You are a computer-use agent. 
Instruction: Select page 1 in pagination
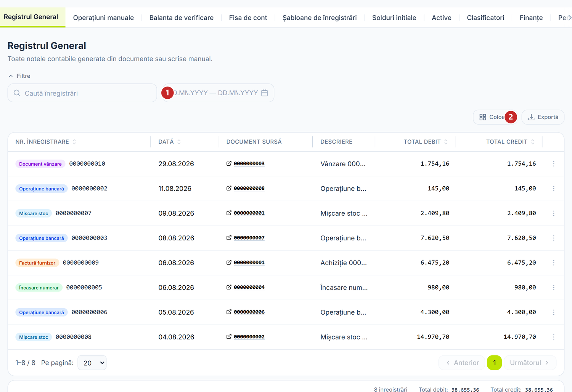click(494, 363)
